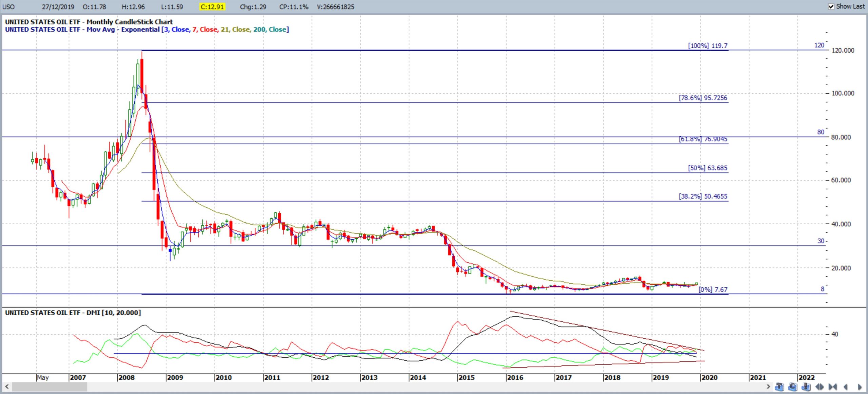Click the [0%] 7.67 Fibonacci label
This screenshot has width=868, height=394.
coord(713,289)
